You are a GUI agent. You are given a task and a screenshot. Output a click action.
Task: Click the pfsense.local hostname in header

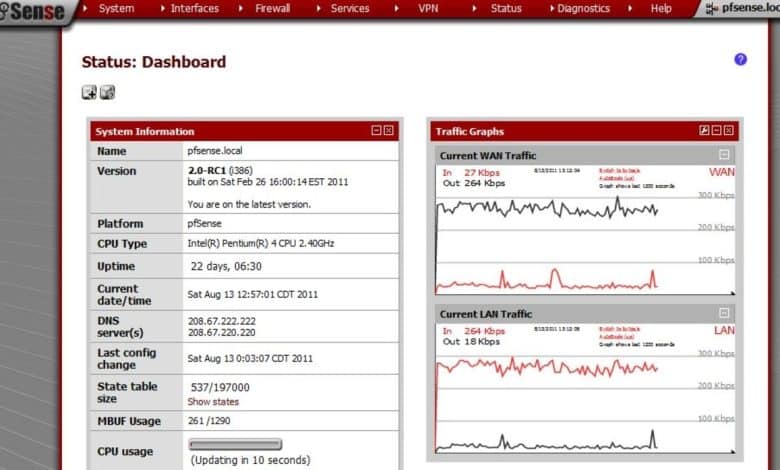(751, 7)
